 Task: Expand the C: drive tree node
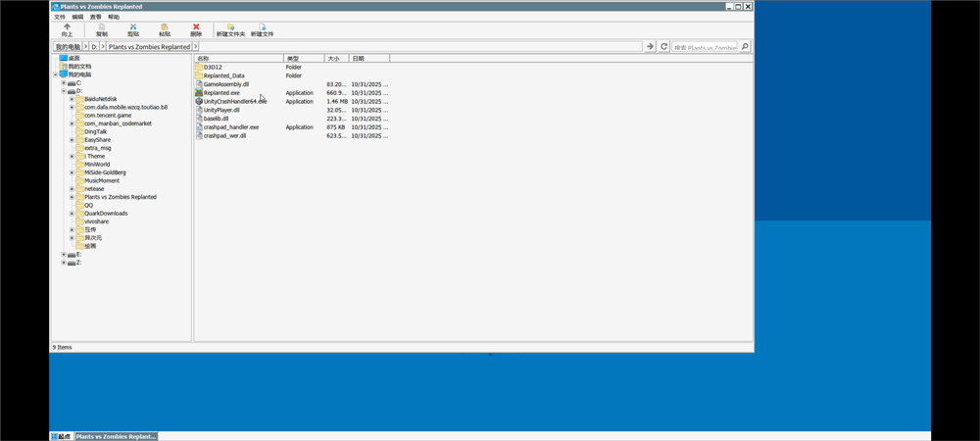64,83
